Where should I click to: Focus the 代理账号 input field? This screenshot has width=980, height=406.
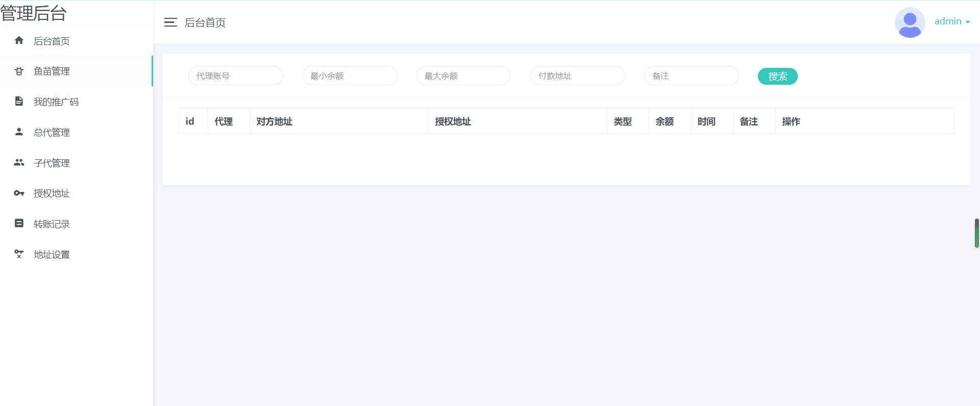pos(235,76)
